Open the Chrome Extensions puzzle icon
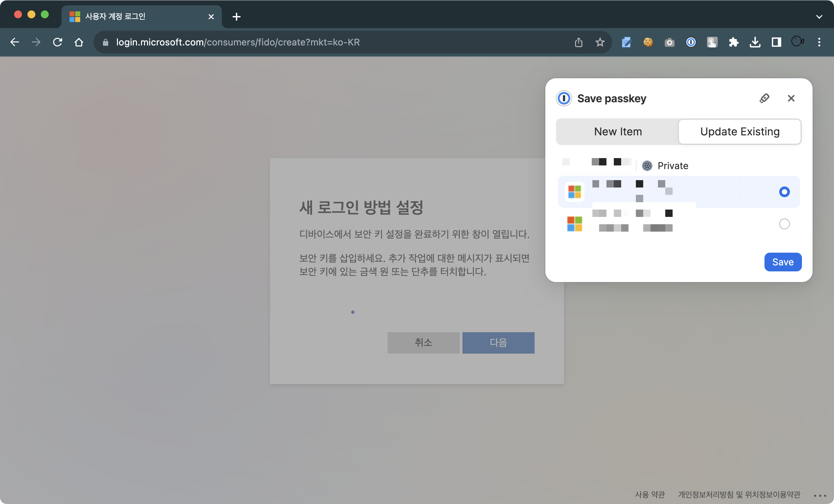The width and height of the screenshot is (834, 504). [733, 42]
